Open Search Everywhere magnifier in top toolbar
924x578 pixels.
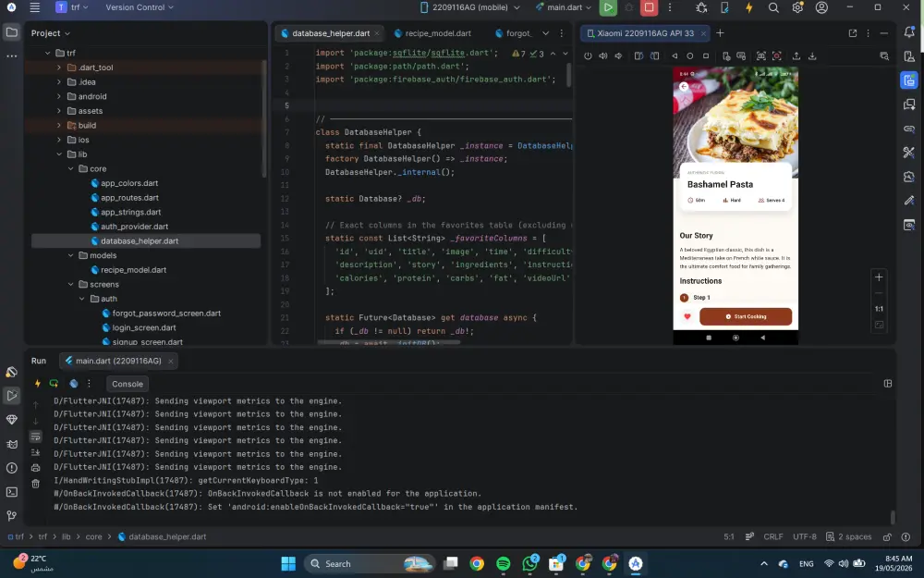tap(773, 7)
